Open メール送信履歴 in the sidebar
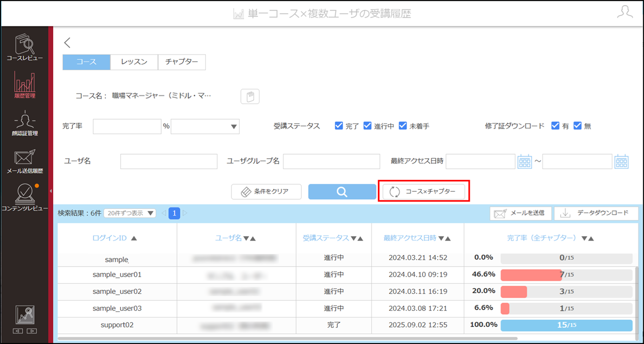Screen dimensions: 644x344 tap(25, 161)
